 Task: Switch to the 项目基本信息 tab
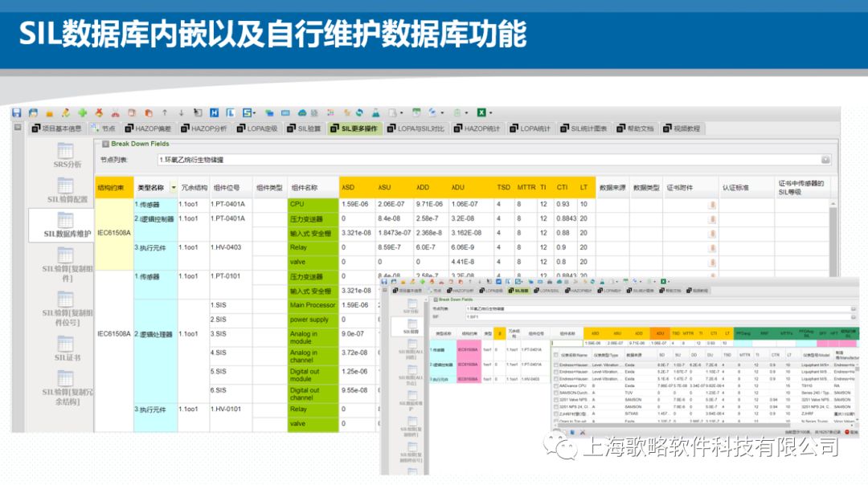tap(56, 128)
